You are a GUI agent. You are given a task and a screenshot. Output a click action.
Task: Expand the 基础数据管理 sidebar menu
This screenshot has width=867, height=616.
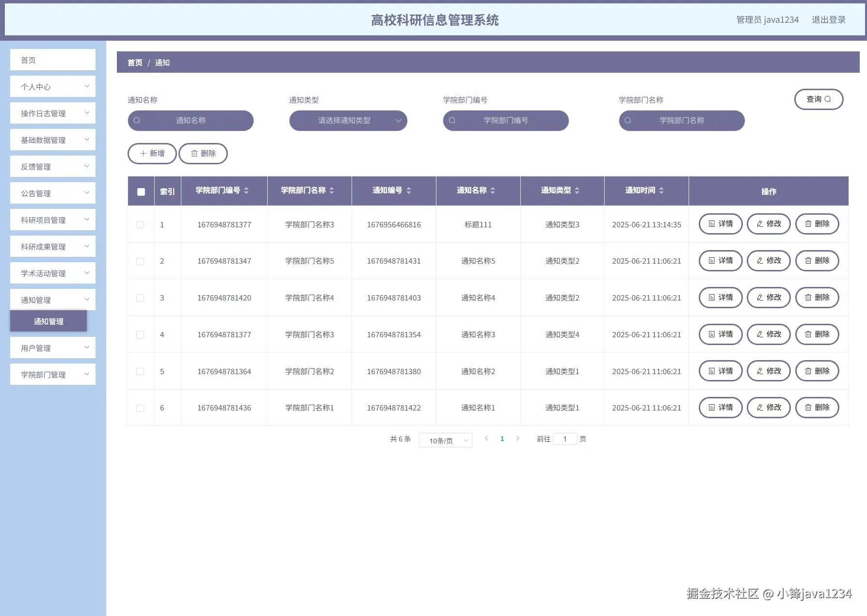click(x=53, y=140)
